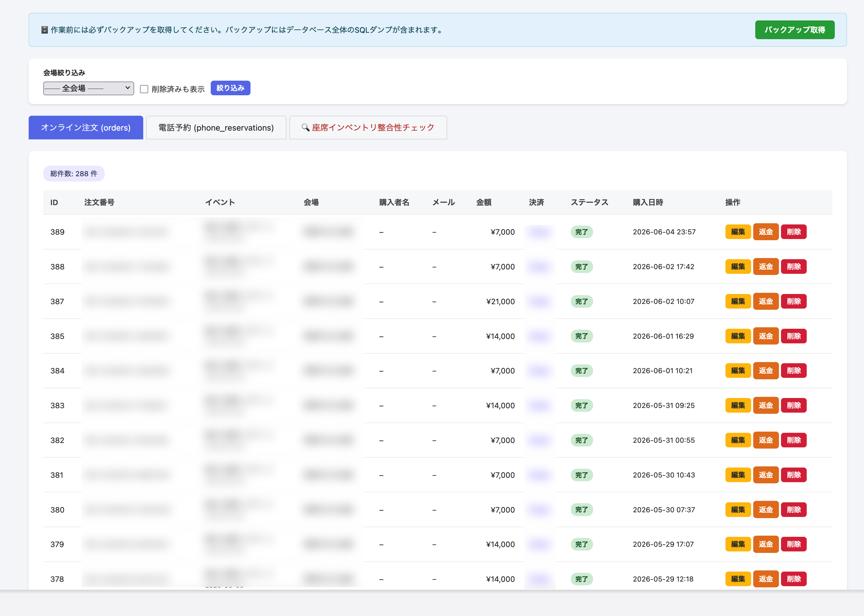Click the 金額 column header
Image resolution: width=864 pixels, height=616 pixels.
coord(484,203)
